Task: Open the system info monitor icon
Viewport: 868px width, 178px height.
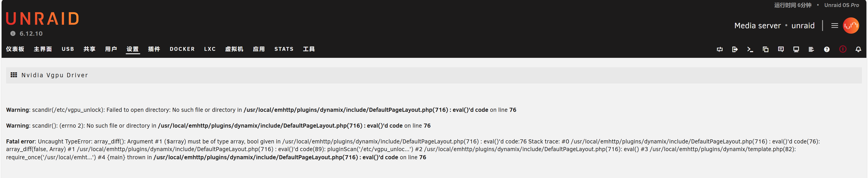Action: point(796,49)
